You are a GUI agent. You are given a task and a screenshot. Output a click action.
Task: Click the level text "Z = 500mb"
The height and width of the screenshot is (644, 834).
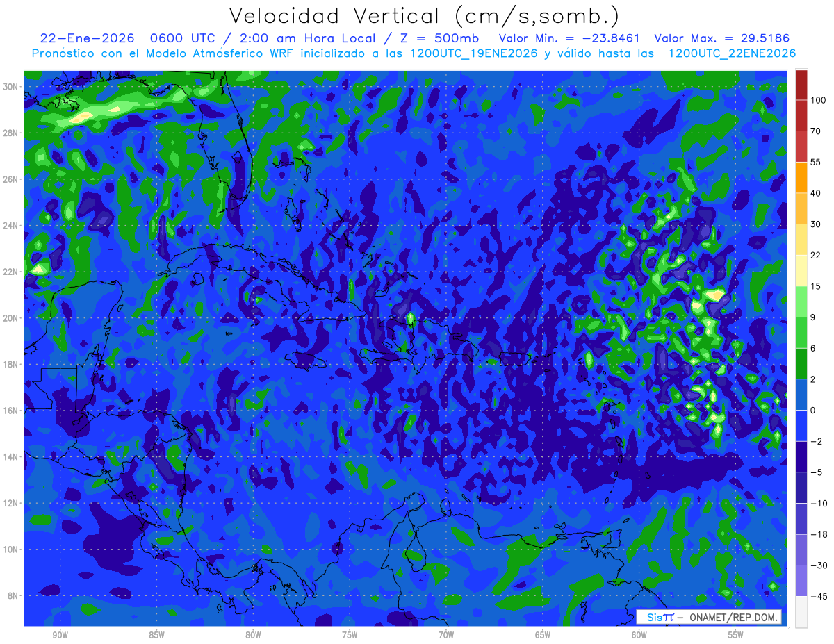pos(439,38)
